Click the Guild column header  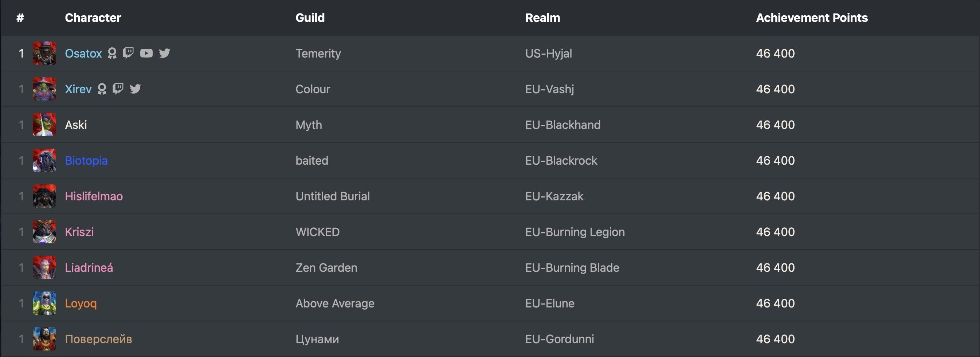310,17
